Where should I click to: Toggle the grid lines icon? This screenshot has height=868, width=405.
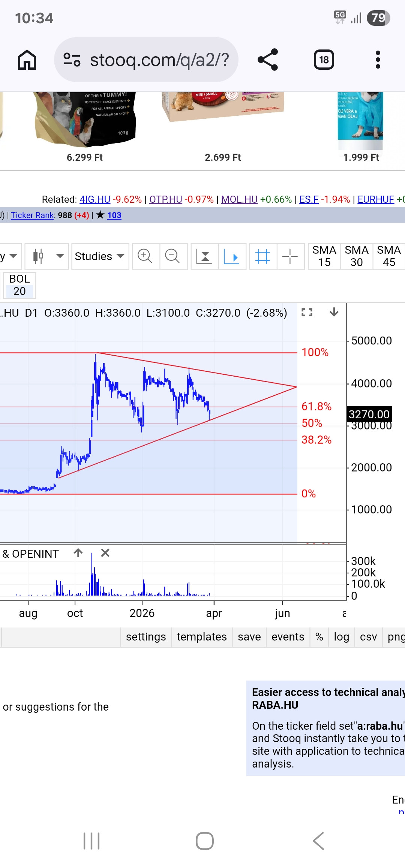point(262,256)
